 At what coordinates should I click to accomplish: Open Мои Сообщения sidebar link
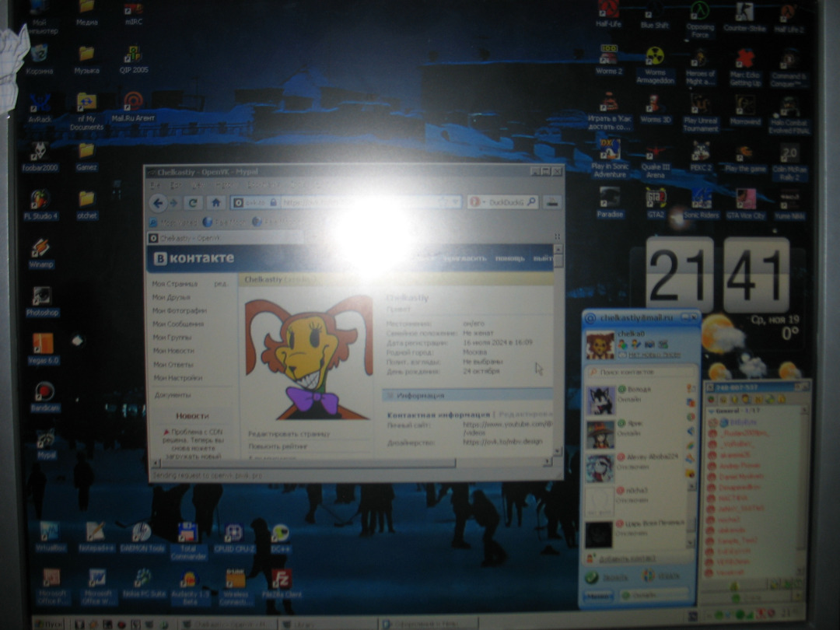[x=178, y=324]
